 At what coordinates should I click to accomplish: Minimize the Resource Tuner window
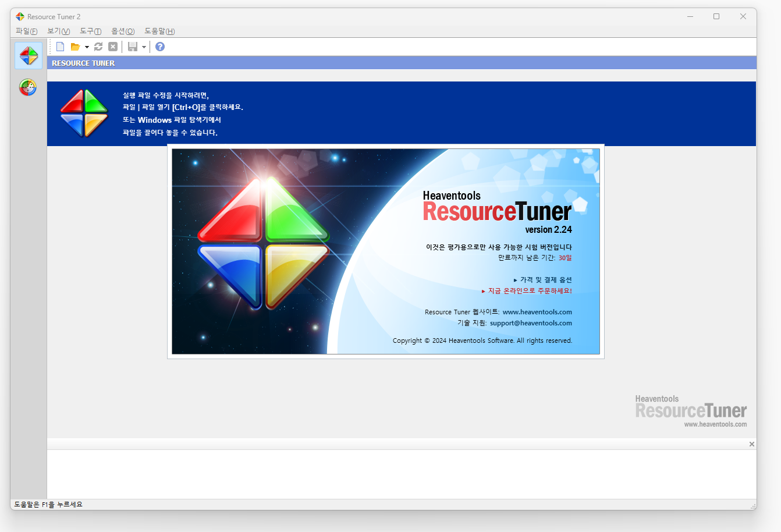[690, 16]
